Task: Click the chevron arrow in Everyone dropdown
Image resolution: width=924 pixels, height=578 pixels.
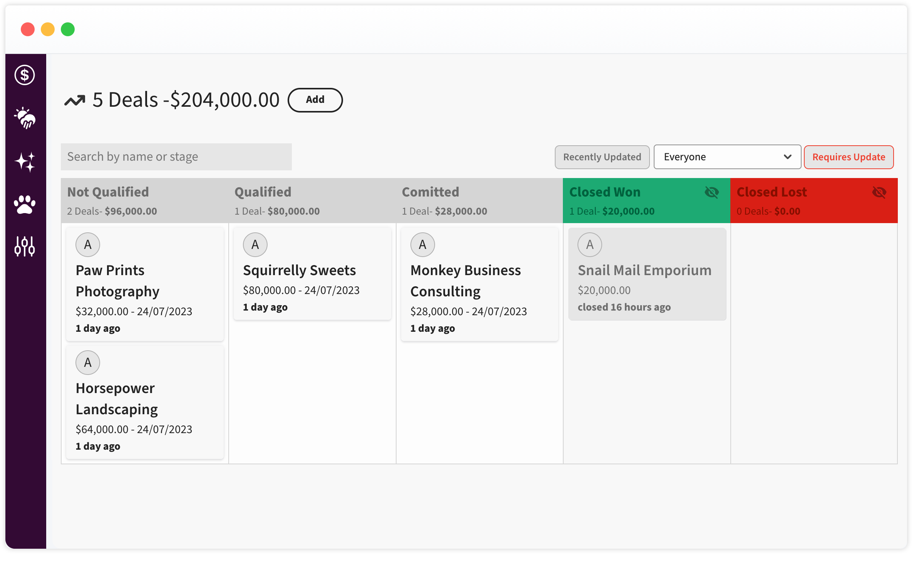Action: click(788, 157)
